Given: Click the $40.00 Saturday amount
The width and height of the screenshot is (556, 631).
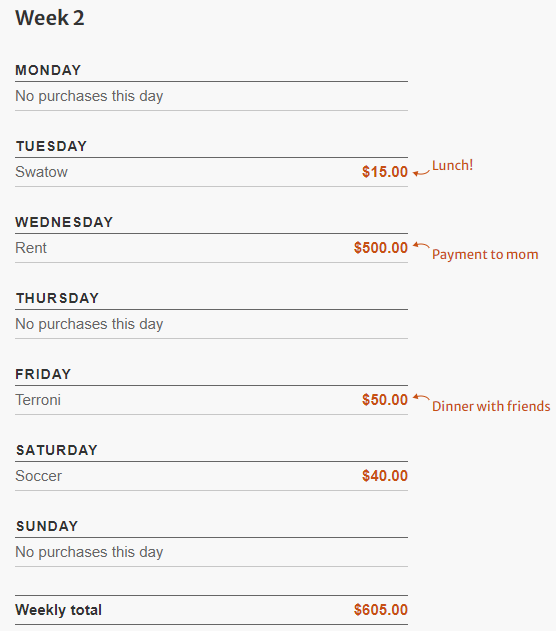Looking at the screenshot, I should pyautogui.click(x=385, y=476).
